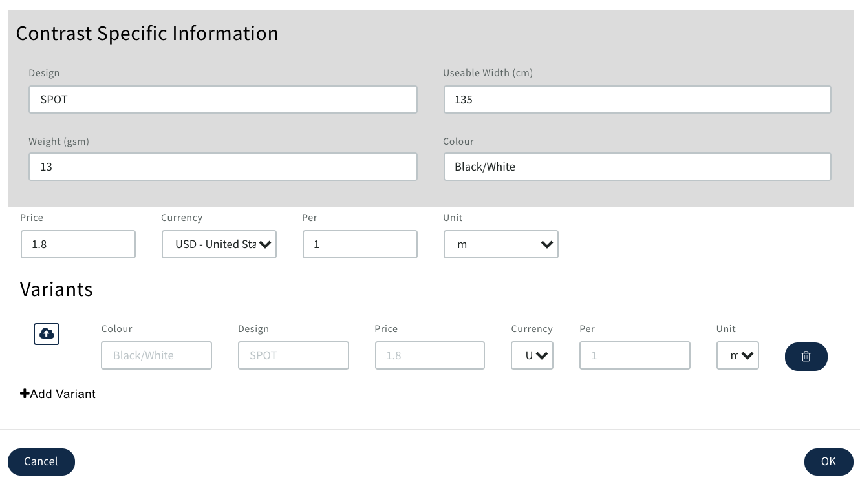Select the variant Price input
This screenshot has height=504, width=860.
point(429,355)
